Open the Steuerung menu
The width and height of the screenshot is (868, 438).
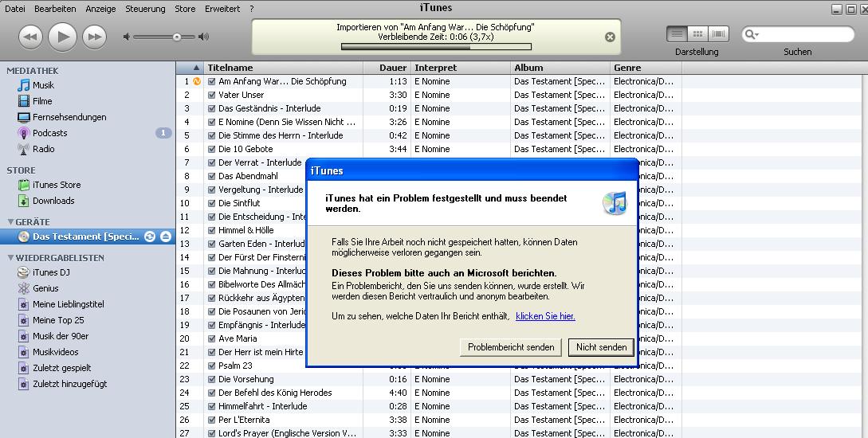point(146,9)
